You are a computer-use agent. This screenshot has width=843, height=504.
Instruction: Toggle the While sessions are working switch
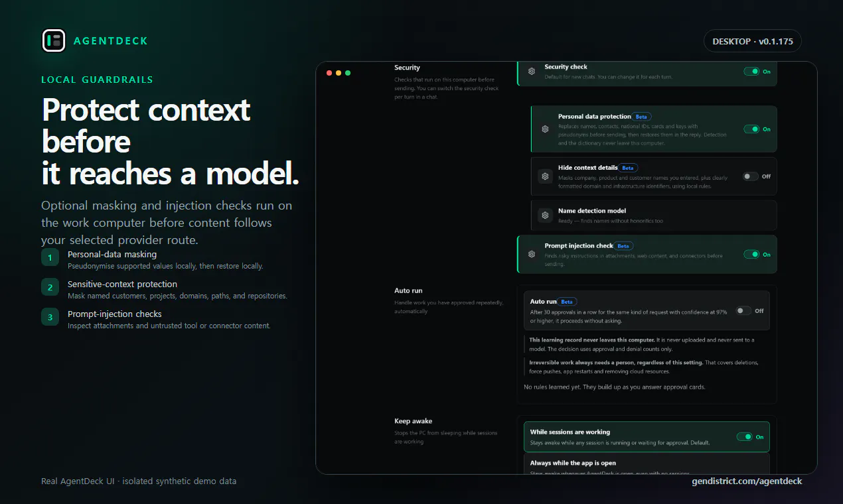click(x=745, y=437)
